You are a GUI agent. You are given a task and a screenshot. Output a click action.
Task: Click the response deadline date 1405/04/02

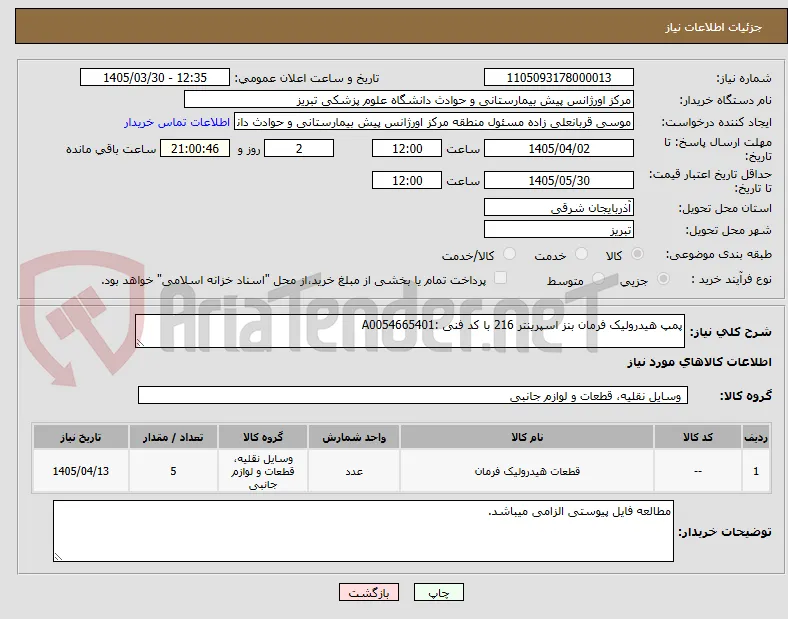click(558, 148)
